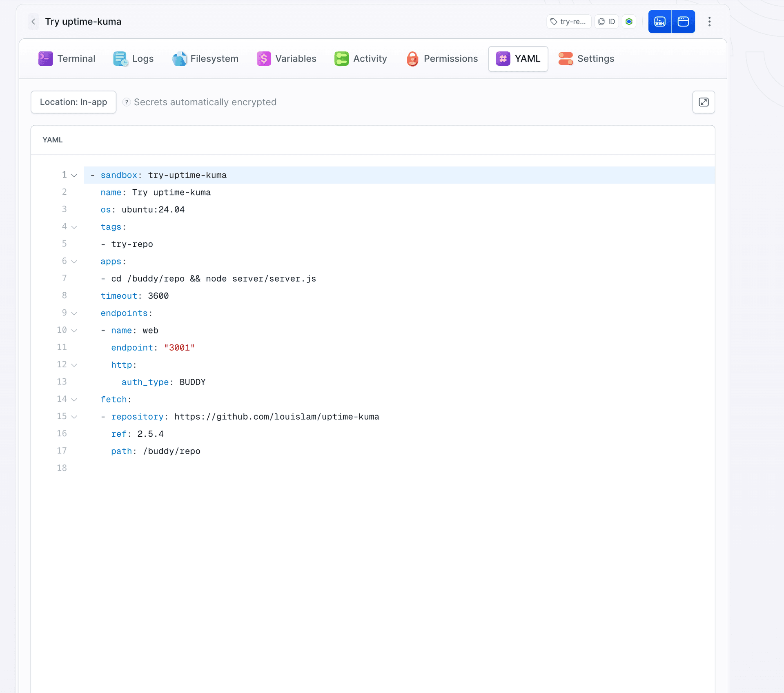
Task: Click the name: Try uptime-kuma line
Action: point(156,193)
